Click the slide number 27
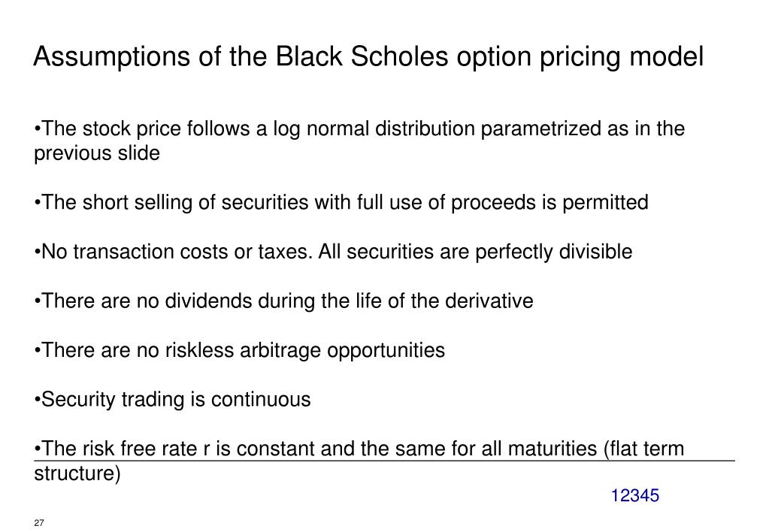This screenshot has width=769, height=532. click(39, 523)
